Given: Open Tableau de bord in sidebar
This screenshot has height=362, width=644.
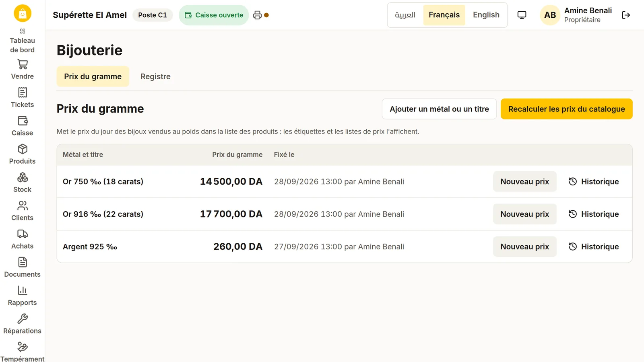Looking at the screenshot, I should (x=23, y=41).
